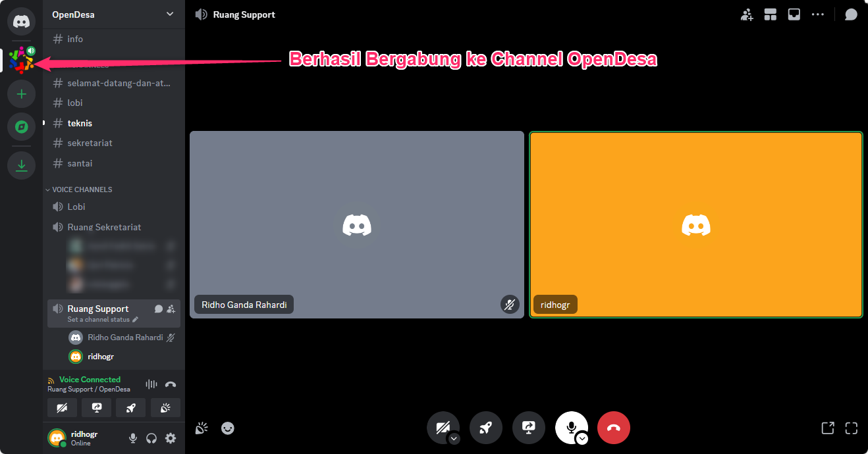The height and width of the screenshot is (454, 868).
Task: Open Voice Connected connection details
Action: tap(90, 380)
